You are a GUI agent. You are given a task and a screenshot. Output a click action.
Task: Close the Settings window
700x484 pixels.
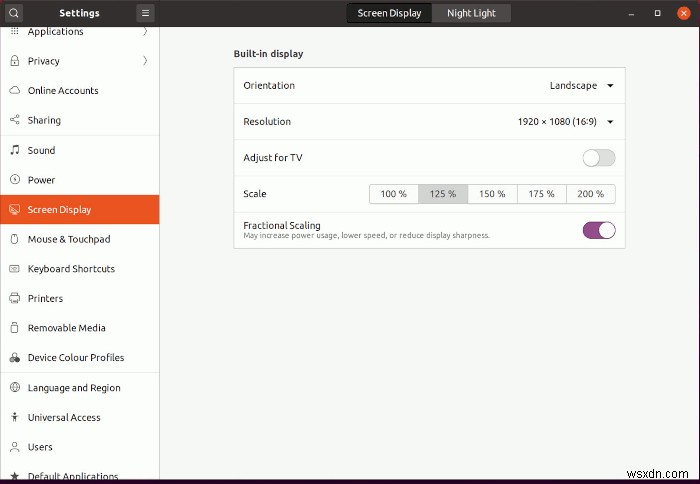[683, 13]
